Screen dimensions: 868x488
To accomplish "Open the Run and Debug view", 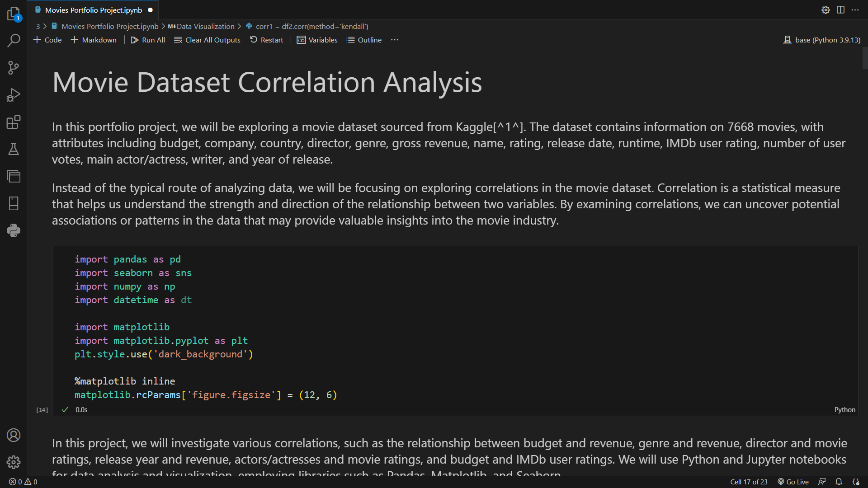I will pos(14,95).
